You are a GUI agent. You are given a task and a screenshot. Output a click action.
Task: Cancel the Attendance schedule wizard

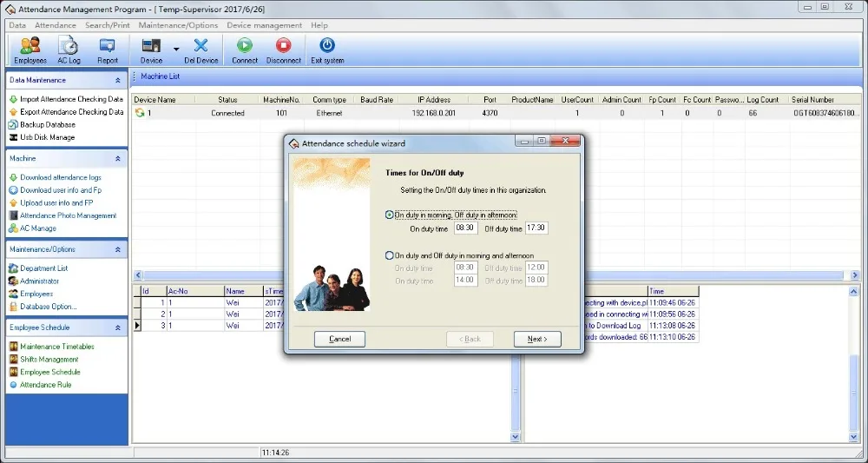coord(339,339)
